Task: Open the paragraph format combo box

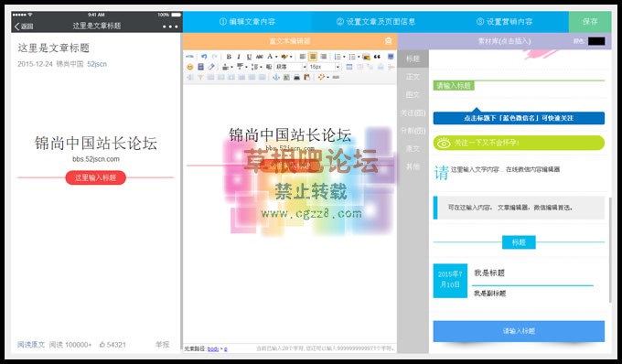Action: pos(291,67)
